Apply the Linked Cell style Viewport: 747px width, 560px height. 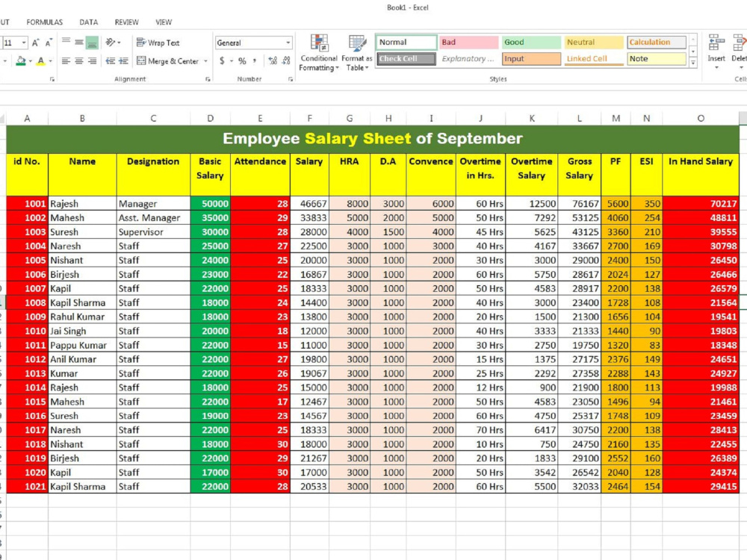coord(594,58)
